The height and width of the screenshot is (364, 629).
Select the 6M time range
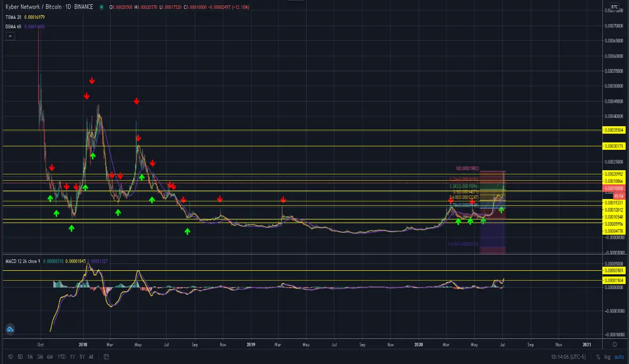(50, 357)
